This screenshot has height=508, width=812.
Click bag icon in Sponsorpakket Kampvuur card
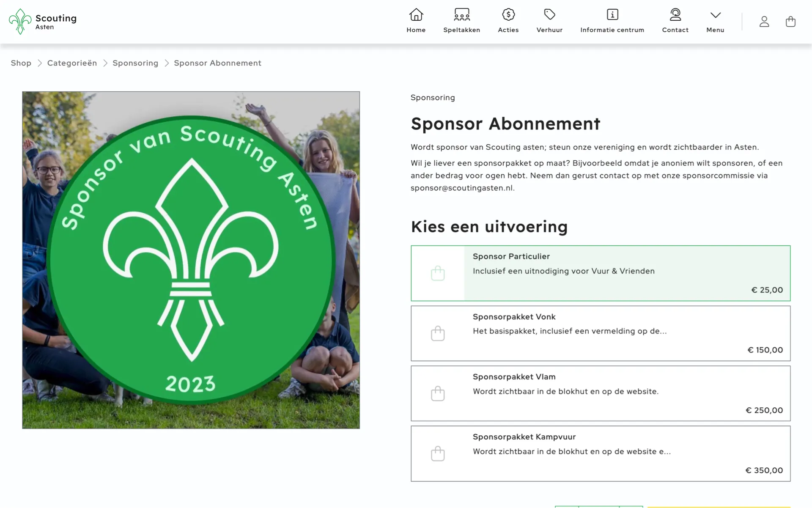438,453
